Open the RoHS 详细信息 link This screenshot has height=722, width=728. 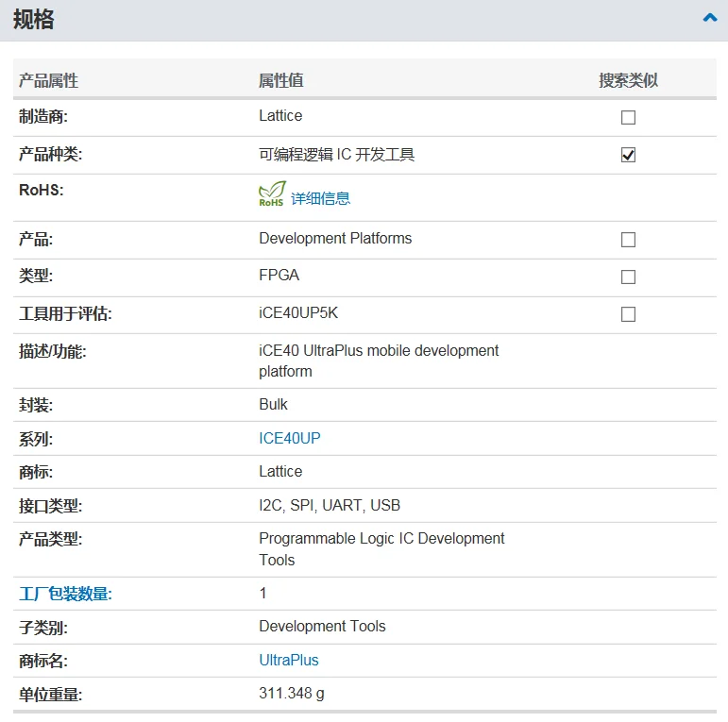tap(320, 198)
